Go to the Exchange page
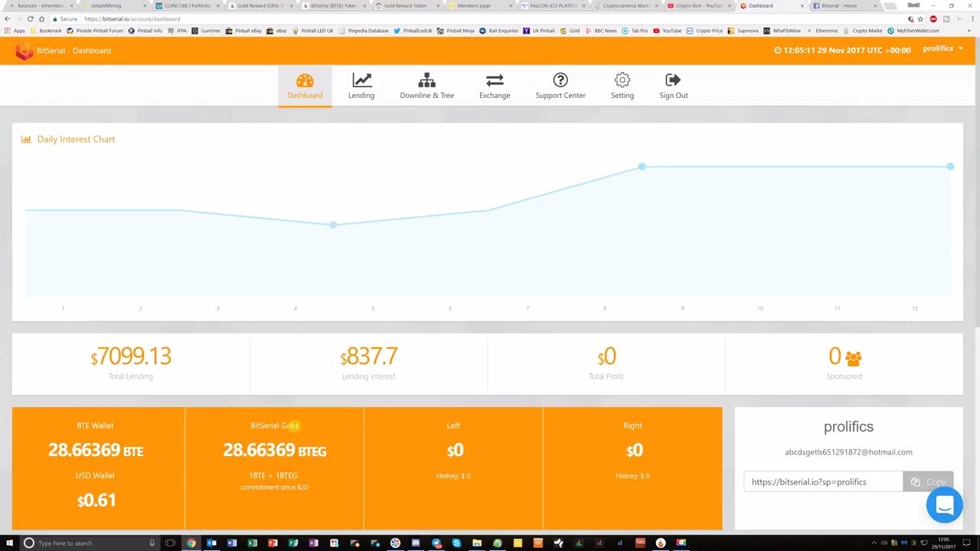The height and width of the screenshot is (551, 980). 495,86
